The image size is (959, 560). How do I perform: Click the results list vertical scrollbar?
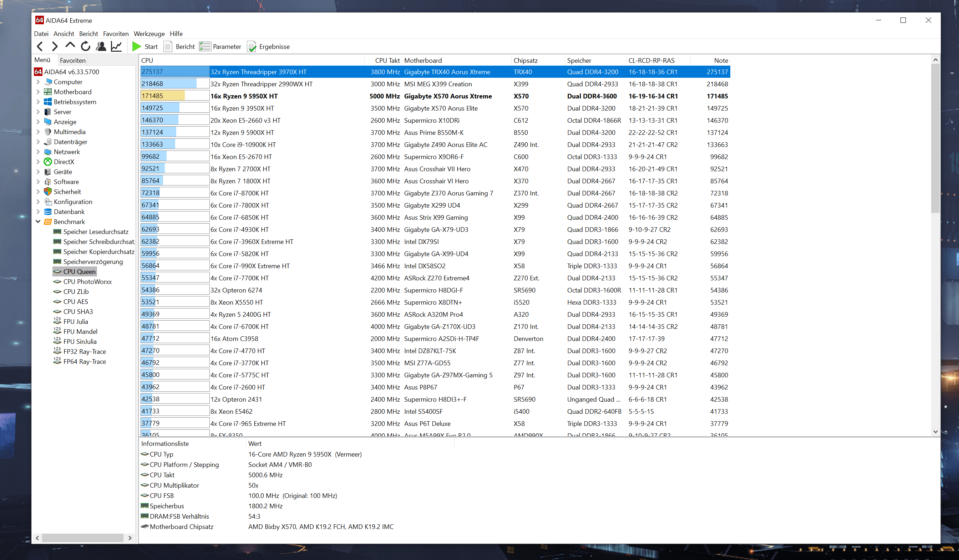pyautogui.click(x=935, y=138)
